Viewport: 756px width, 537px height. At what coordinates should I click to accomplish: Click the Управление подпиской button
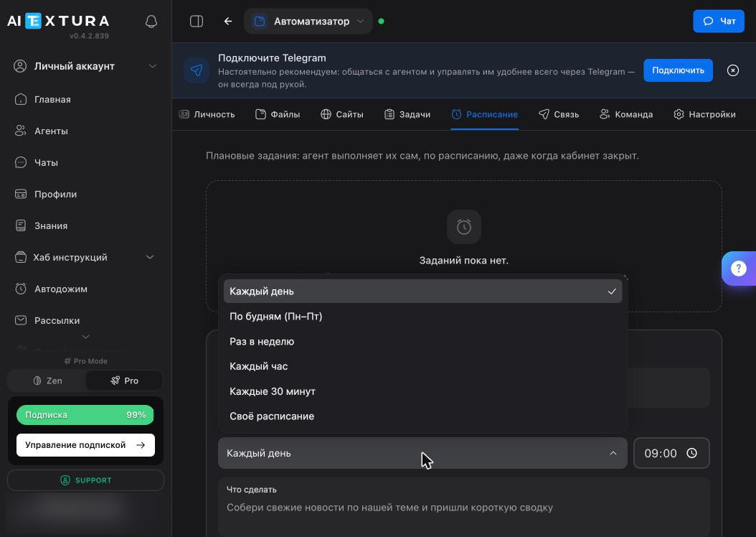(x=85, y=445)
